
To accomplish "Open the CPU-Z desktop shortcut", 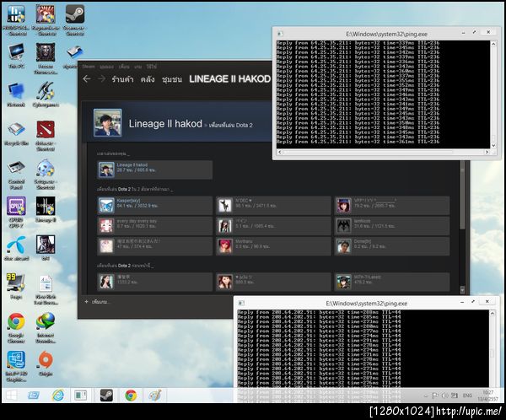I will point(16,212).
